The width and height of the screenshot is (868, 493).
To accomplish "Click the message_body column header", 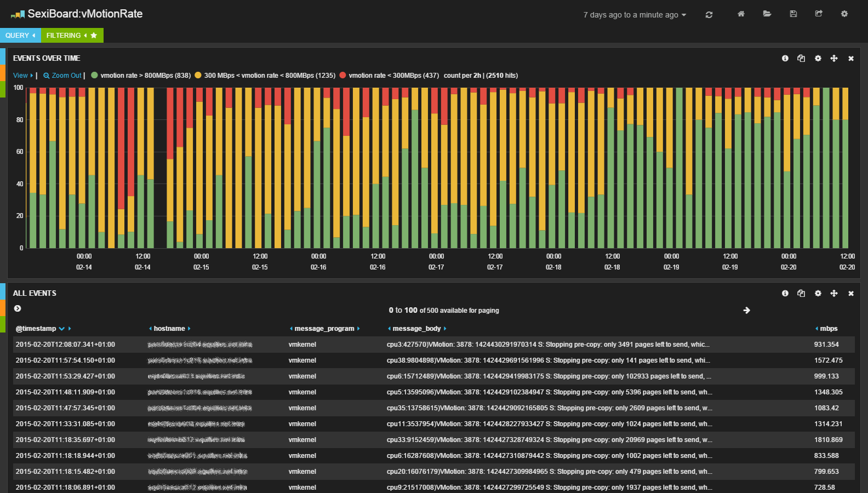I will [x=416, y=329].
